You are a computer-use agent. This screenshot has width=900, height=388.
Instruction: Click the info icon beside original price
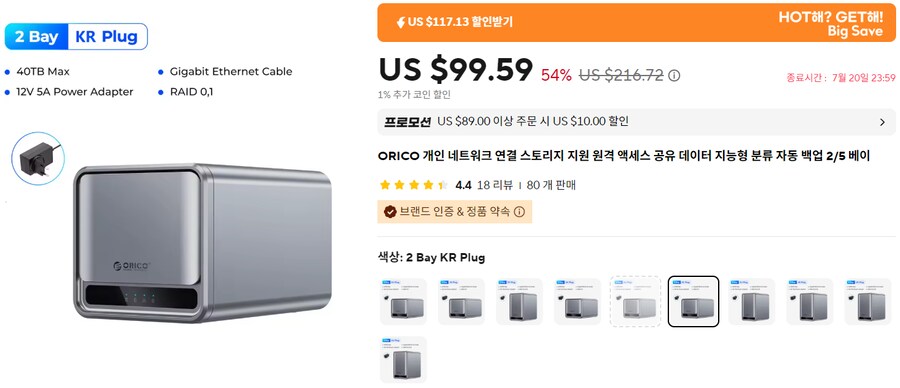[x=674, y=75]
